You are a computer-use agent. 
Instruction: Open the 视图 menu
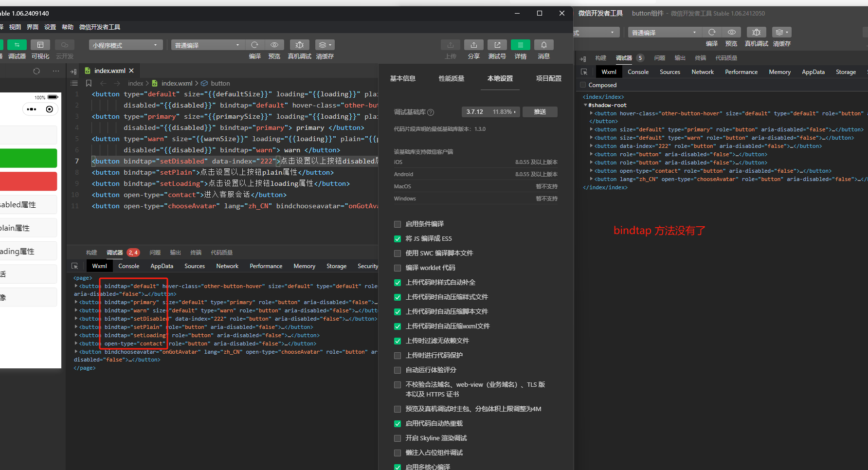[x=15, y=27]
